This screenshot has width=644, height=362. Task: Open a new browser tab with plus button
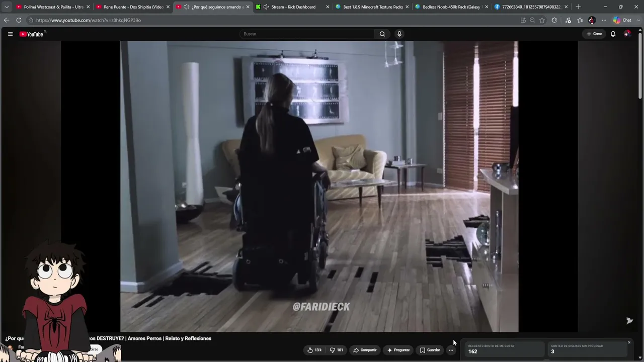pos(578,7)
